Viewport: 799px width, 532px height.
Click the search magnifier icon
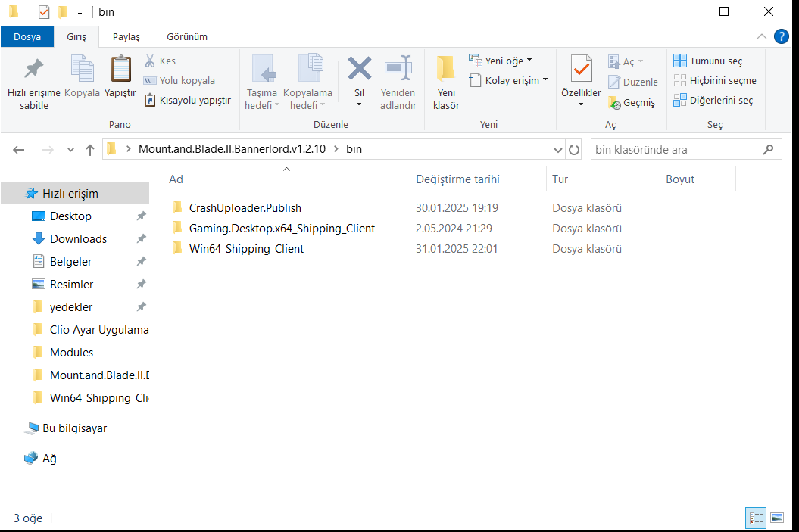point(769,149)
